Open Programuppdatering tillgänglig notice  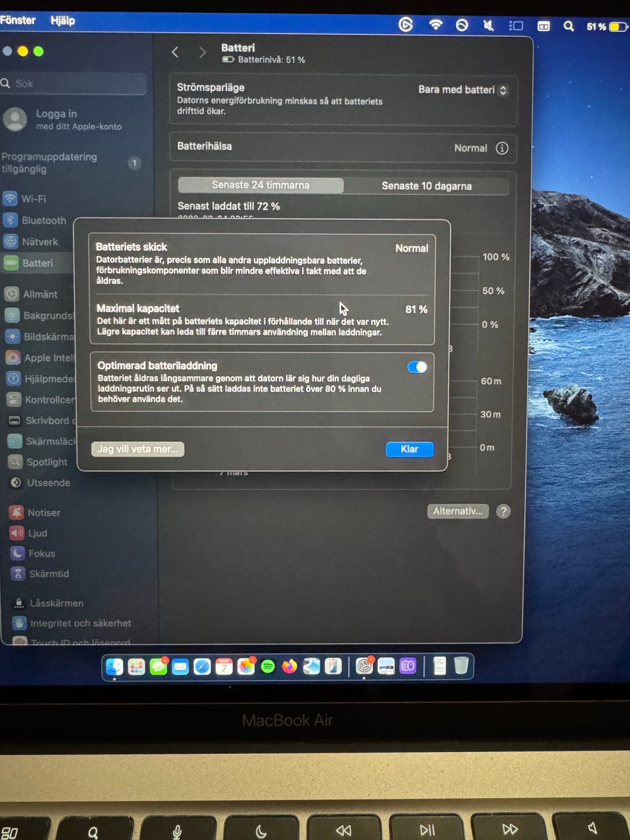pyautogui.click(x=71, y=163)
